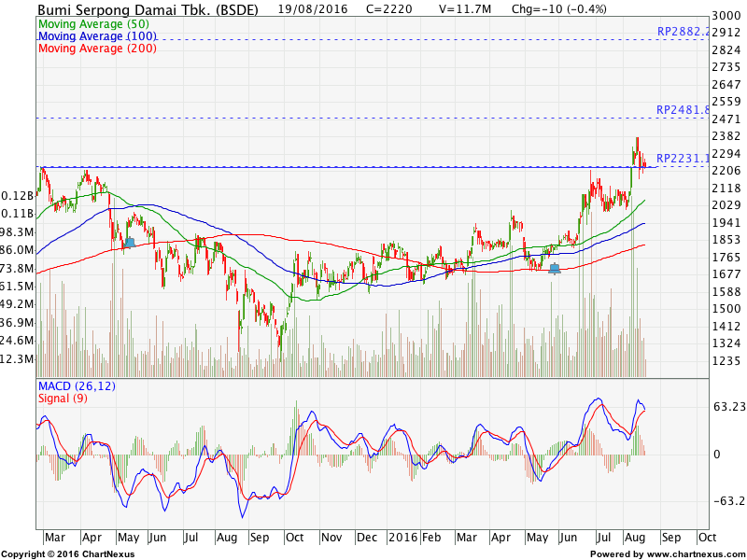
Task: Select the 'Moving Average (100)' legend label
Action: 97,36
